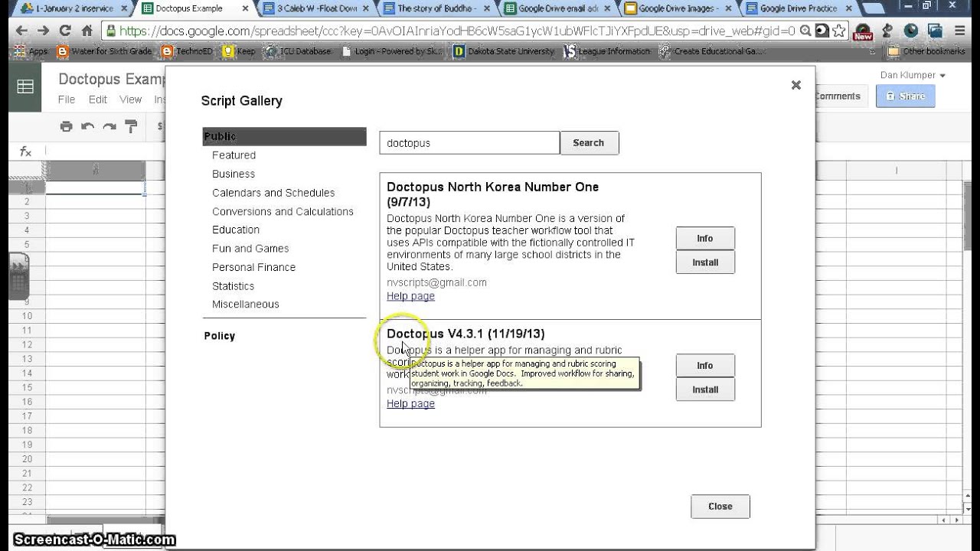980x551 pixels.
Task: Install Doctopus North Korea Number One
Action: (705, 262)
